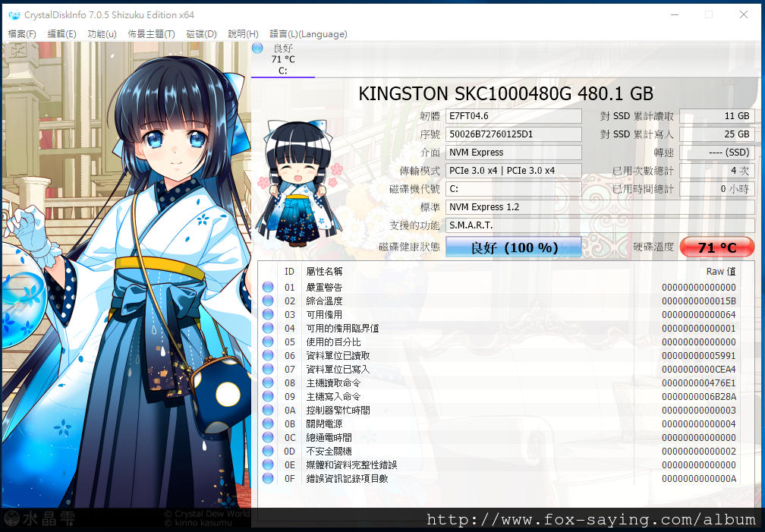
Task: Click the power on hours value 0 小時
Action: coord(716,189)
